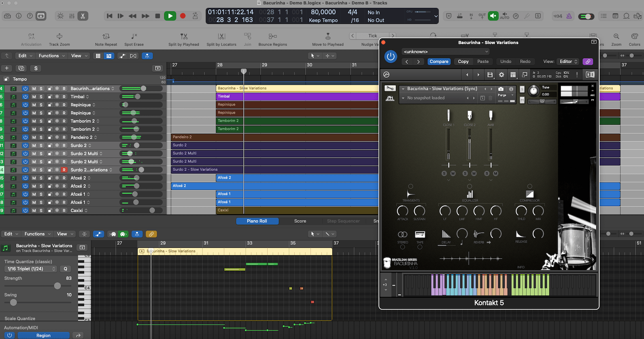This screenshot has height=339, width=644.
Task: Click the Duplicate Track button
Action: click(21, 68)
